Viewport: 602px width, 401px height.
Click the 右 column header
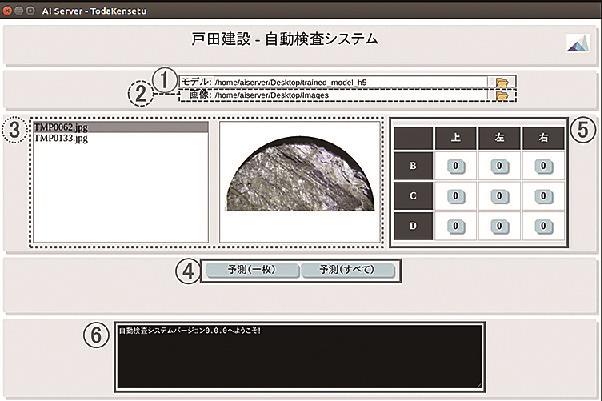pyautogui.click(x=543, y=138)
